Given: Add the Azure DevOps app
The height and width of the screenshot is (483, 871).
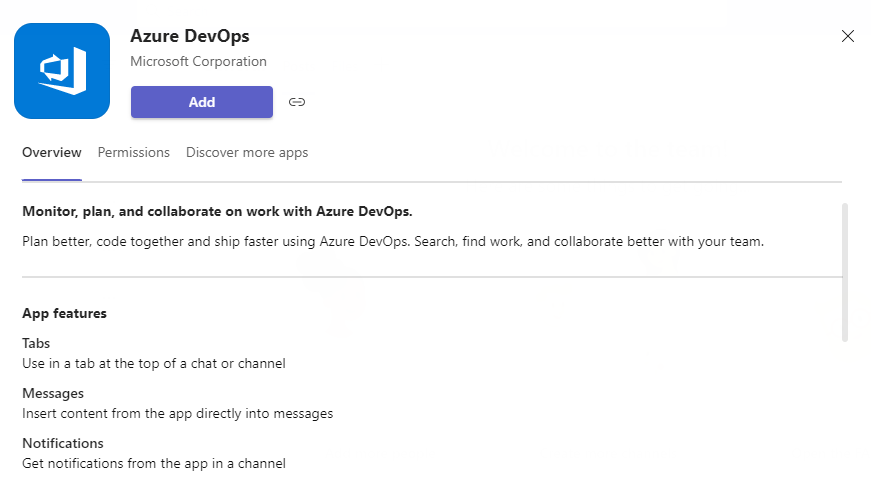Looking at the screenshot, I should click(x=202, y=102).
